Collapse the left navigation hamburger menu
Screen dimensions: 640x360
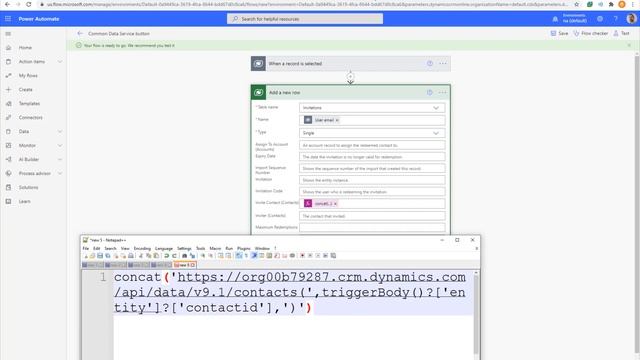[x=8, y=34]
